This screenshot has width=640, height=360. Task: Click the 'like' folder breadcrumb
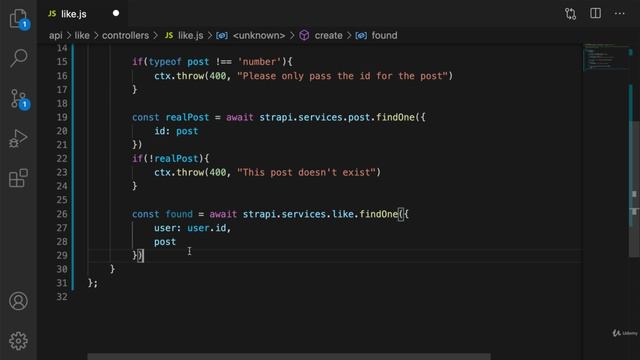(x=82, y=36)
